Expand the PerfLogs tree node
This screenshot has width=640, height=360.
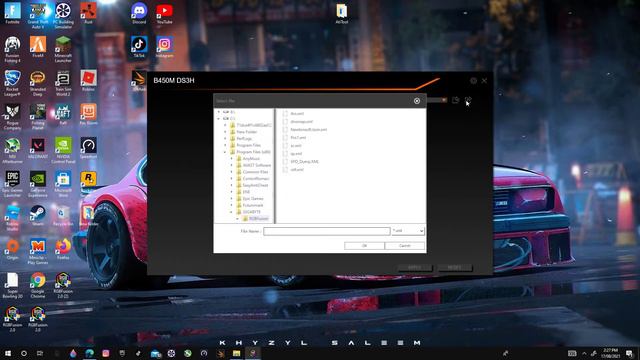pos(225,138)
